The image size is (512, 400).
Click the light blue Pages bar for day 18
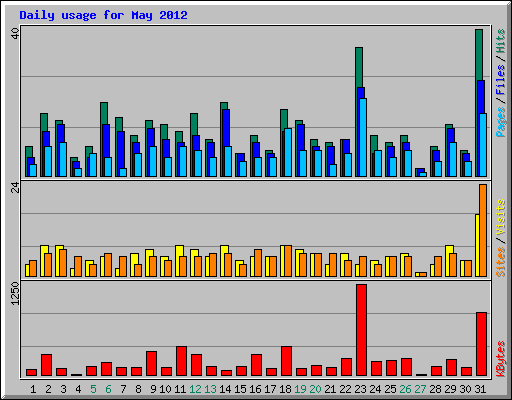(288, 152)
